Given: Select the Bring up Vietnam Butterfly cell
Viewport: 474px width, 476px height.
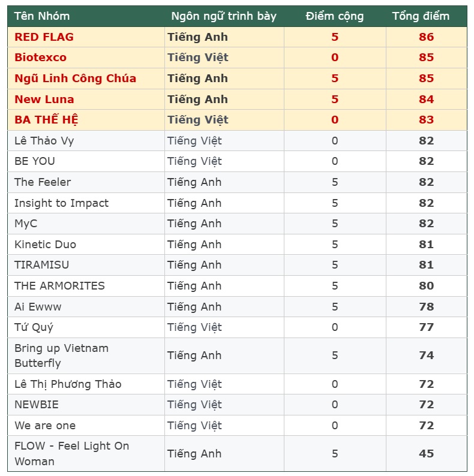Looking at the screenshot, I should [x=61, y=356].
